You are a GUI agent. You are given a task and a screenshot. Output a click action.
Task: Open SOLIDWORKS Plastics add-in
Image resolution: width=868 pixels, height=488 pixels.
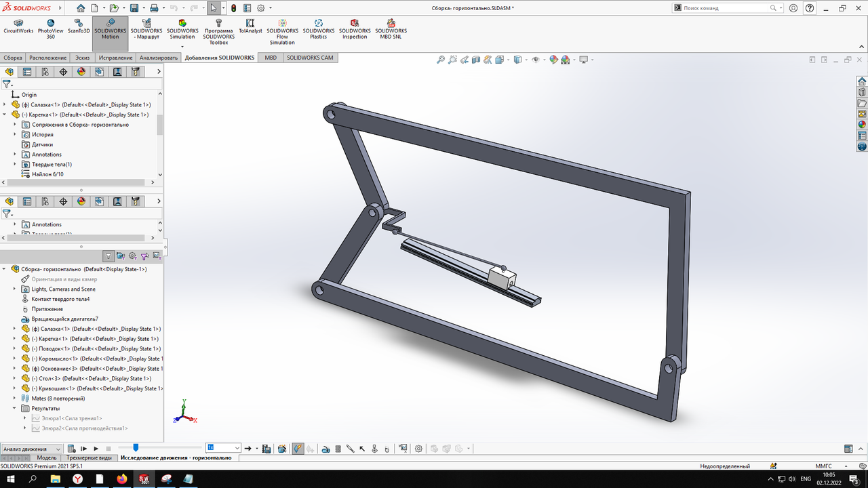[x=318, y=30]
